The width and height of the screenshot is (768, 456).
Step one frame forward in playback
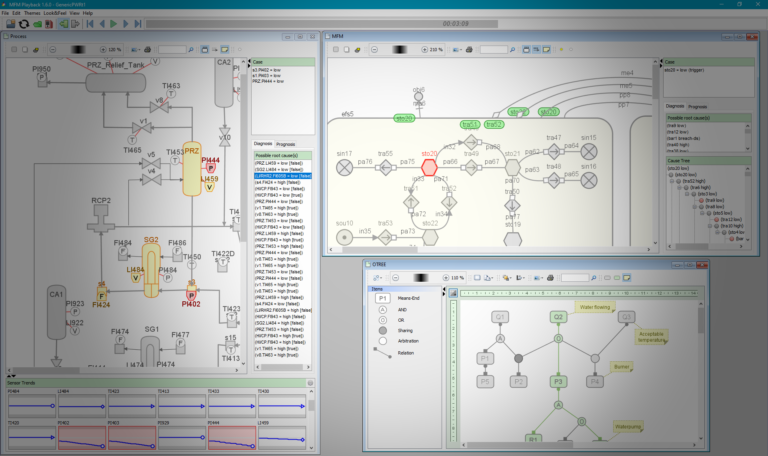tap(125, 24)
